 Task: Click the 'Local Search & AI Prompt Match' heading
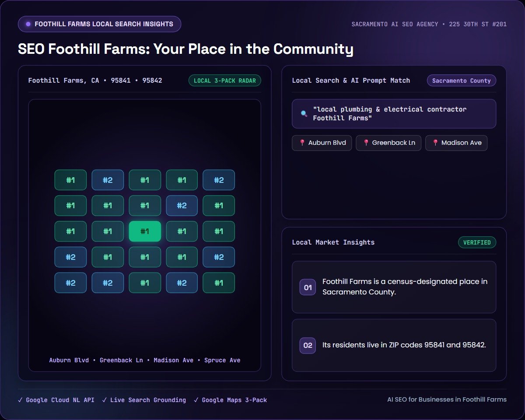click(351, 80)
